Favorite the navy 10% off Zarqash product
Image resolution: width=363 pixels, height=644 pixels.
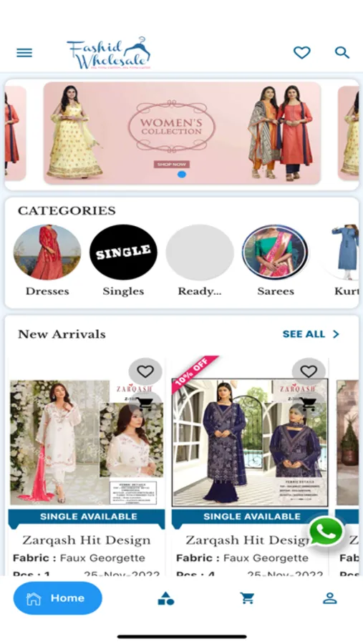309,371
